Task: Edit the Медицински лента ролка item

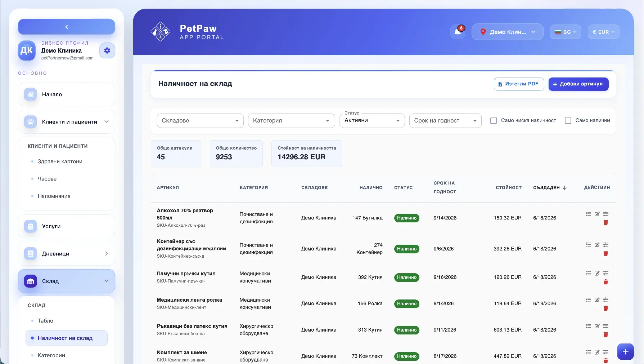Action: coord(597,299)
